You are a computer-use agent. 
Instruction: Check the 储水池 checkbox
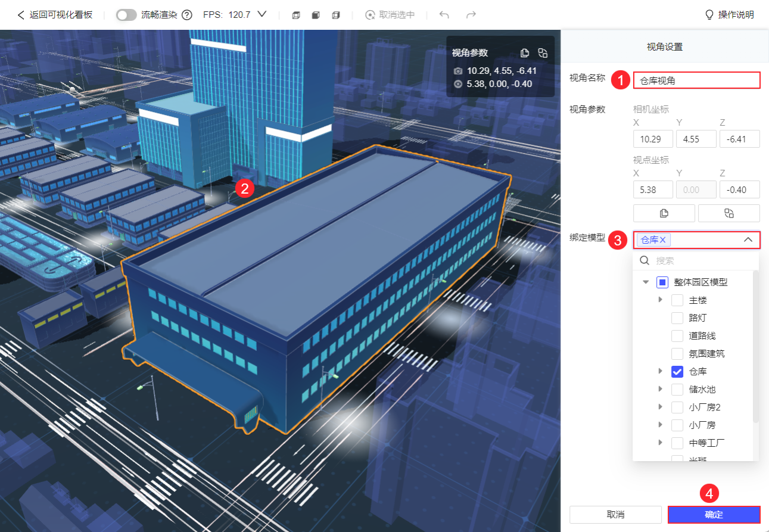(x=677, y=390)
